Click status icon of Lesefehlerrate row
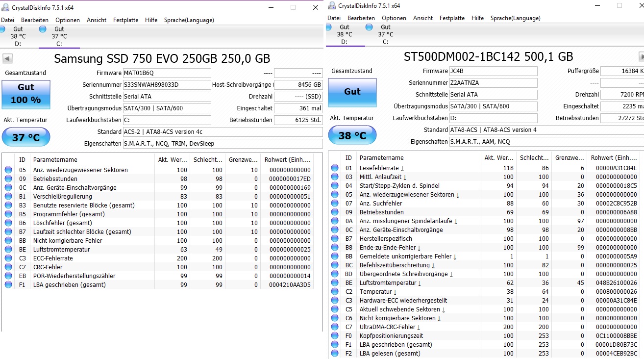The height and width of the screenshot is (359, 644). click(335, 168)
